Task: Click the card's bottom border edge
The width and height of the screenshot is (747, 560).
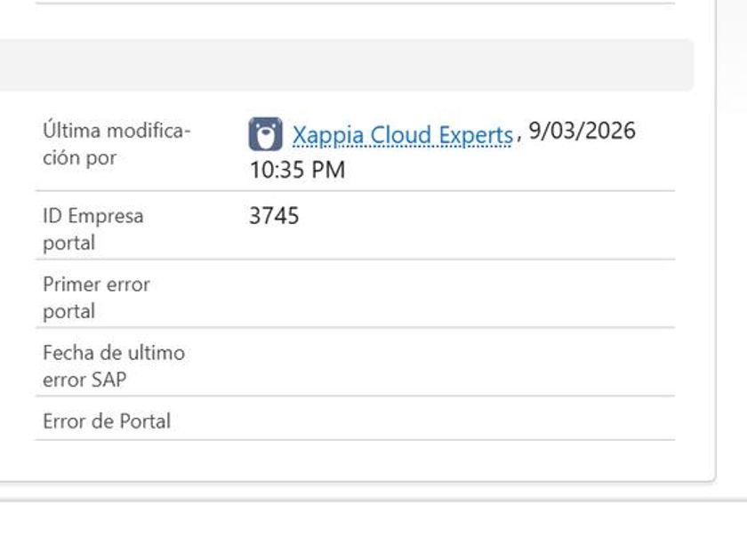Action: [356, 482]
